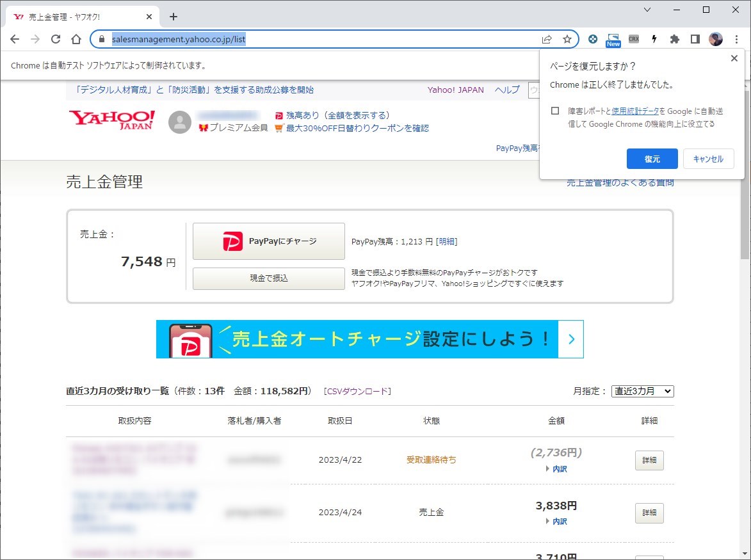Viewport: 751px width, 560px height.
Task: Open the extension labeled New
Action: 613,40
